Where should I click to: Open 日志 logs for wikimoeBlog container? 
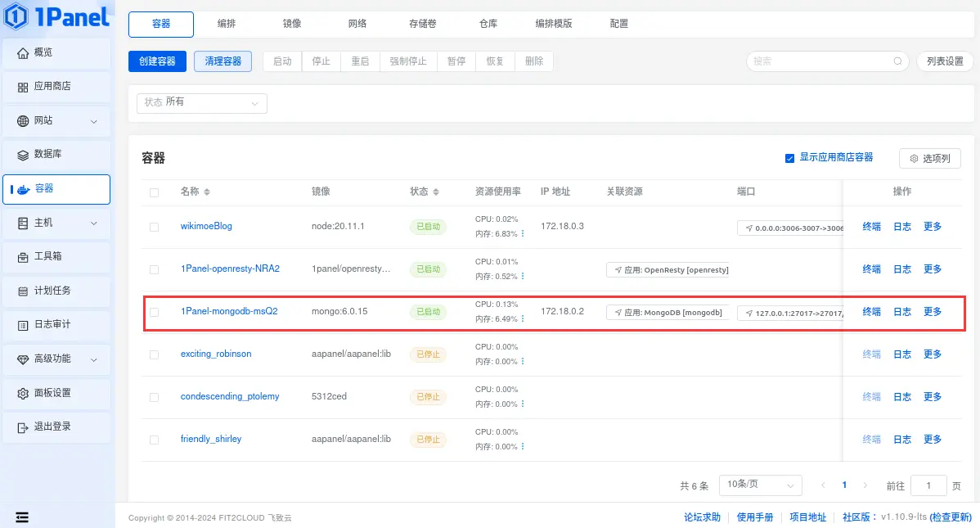pyautogui.click(x=901, y=226)
